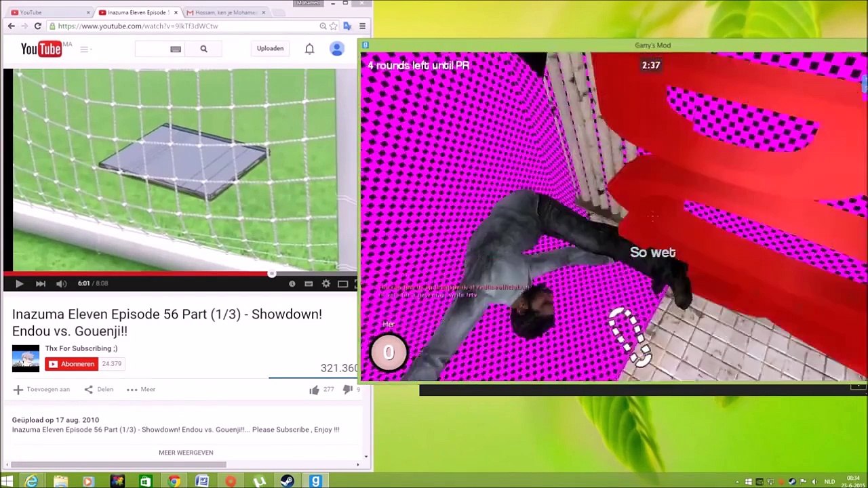Open the Thx For Subscribing channel
Viewport: 868px width, 488px height.
[x=81, y=348]
